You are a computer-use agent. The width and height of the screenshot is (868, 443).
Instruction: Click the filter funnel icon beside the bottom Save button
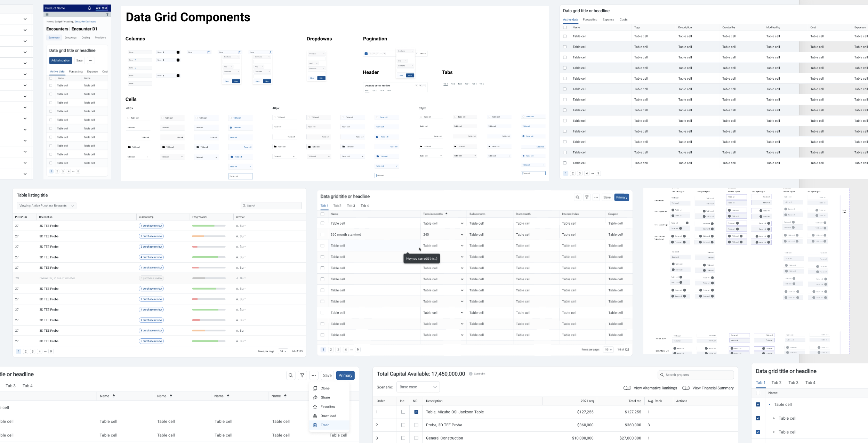point(302,376)
